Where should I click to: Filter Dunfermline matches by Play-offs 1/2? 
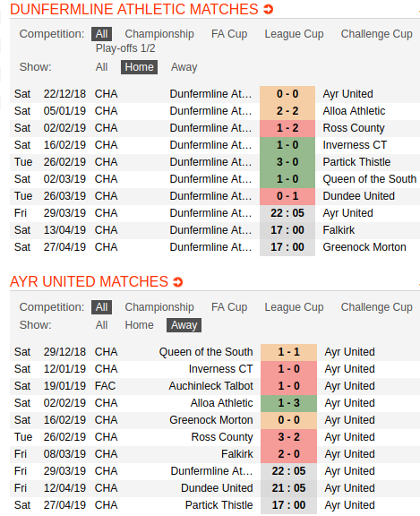click(125, 48)
